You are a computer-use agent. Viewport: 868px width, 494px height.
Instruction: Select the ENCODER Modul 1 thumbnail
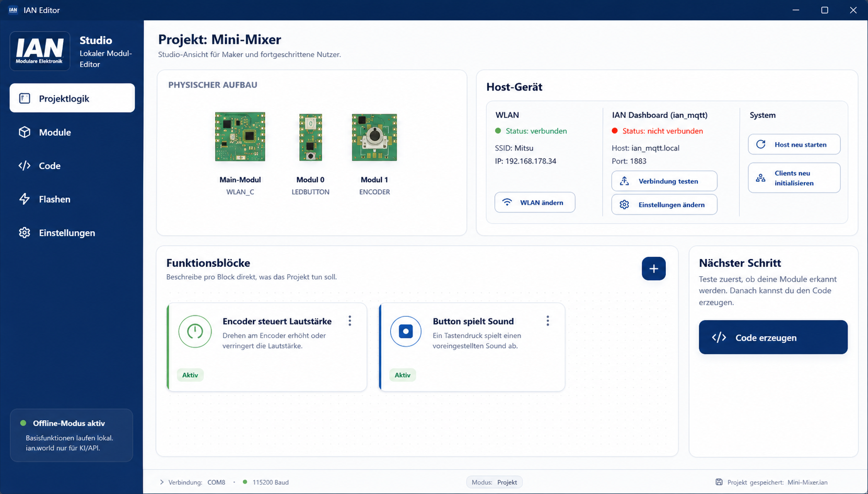coord(374,137)
